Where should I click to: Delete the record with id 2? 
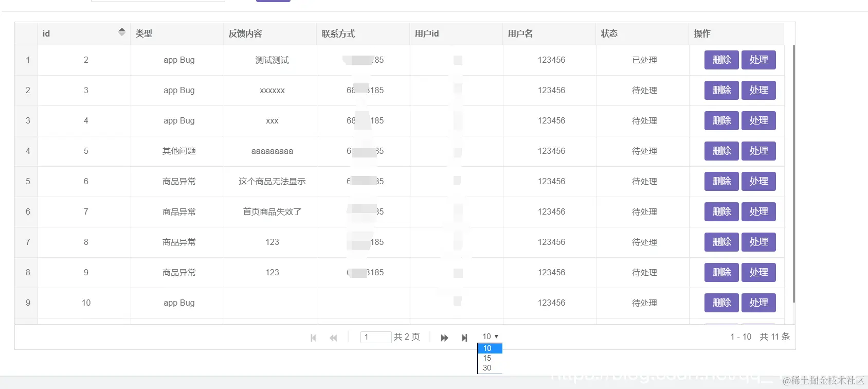point(721,60)
